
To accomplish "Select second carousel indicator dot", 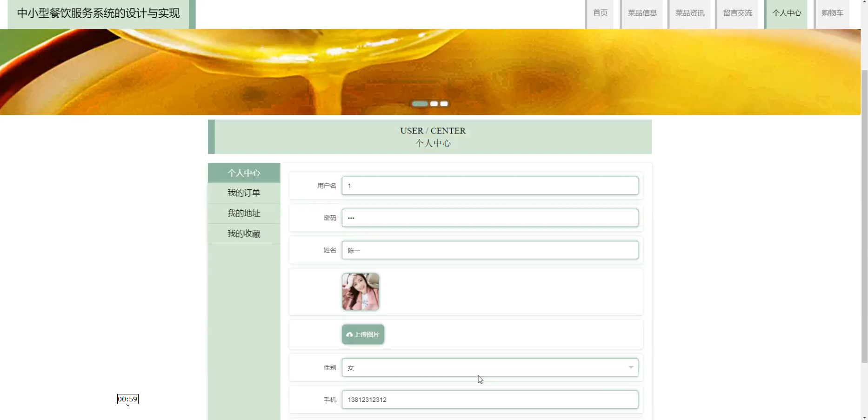I will point(434,104).
